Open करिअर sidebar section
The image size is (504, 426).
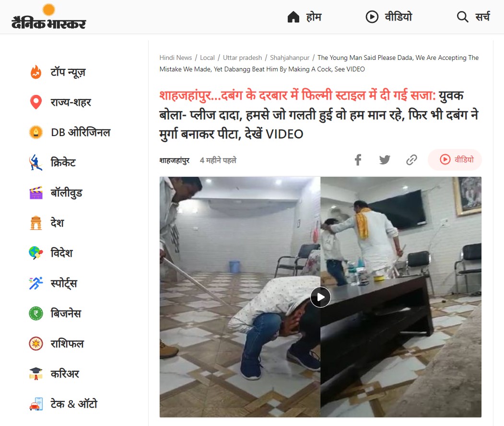click(x=65, y=374)
